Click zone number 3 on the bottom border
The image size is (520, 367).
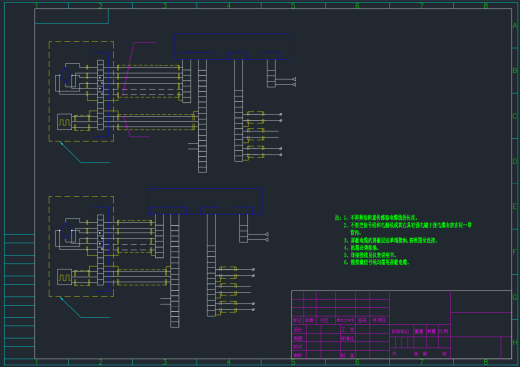165,362
